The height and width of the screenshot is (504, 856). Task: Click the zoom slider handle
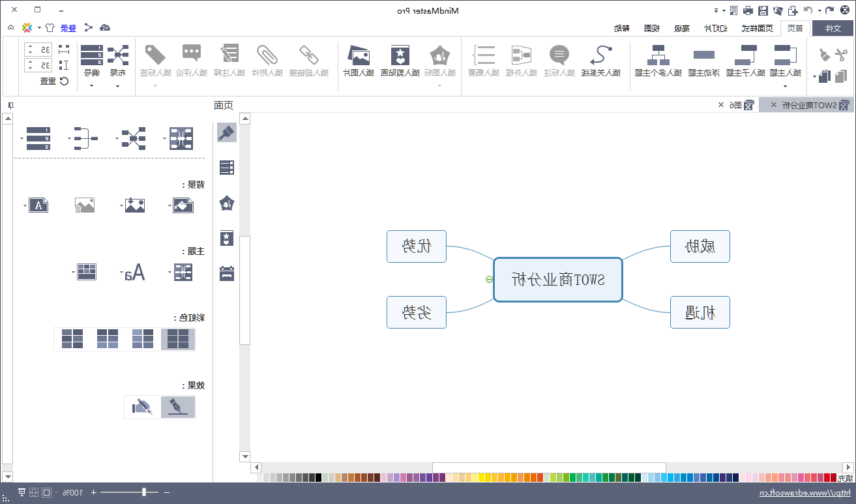point(144,492)
